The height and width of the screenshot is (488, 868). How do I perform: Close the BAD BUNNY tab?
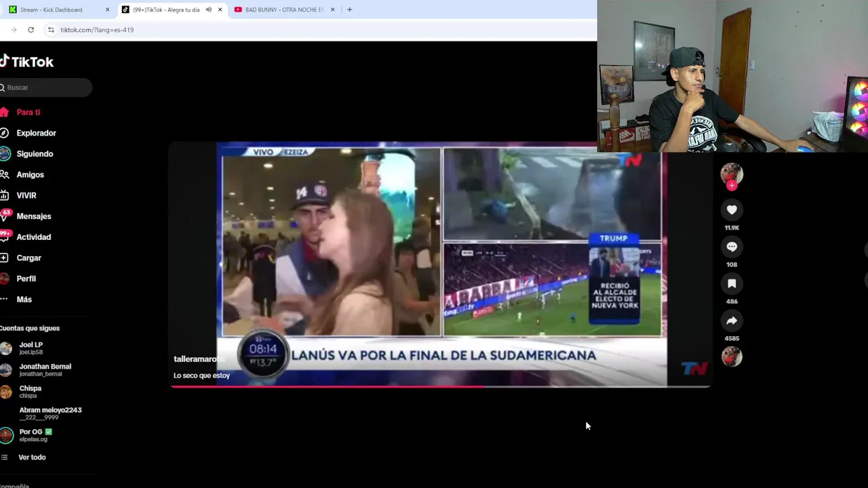(x=333, y=9)
